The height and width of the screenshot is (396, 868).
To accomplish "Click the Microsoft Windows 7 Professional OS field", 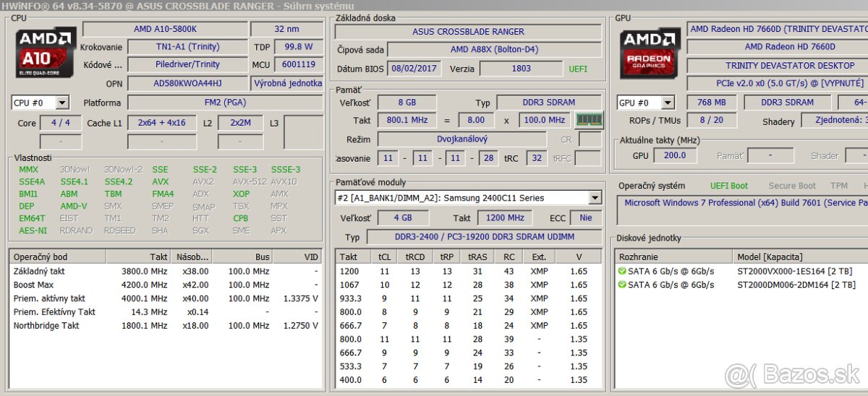I will [743, 211].
